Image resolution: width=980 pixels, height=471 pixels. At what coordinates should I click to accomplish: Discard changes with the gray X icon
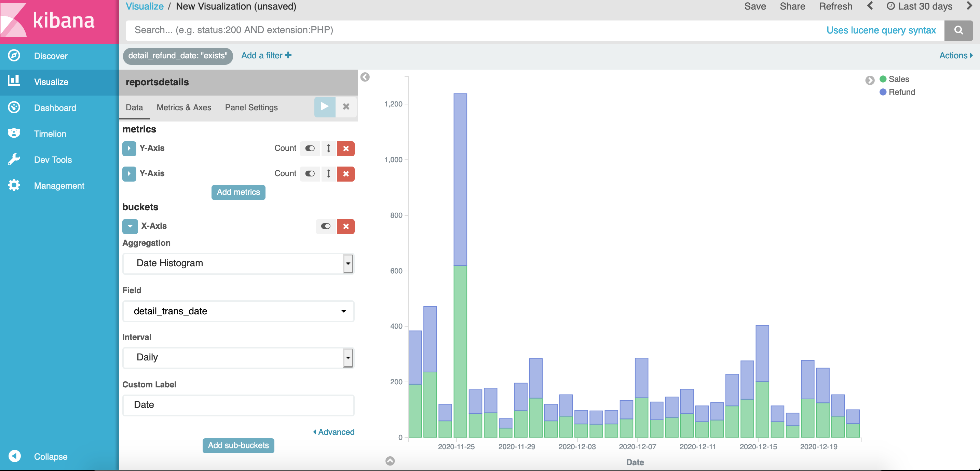(346, 107)
